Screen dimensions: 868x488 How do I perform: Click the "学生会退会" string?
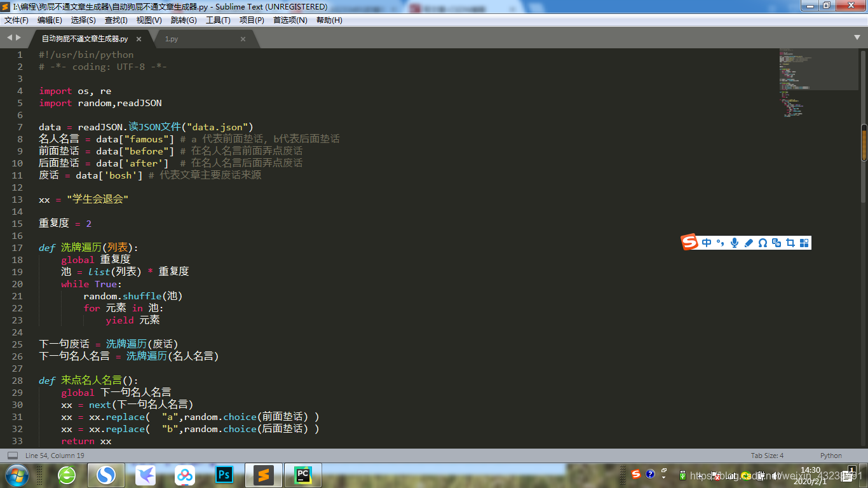tap(97, 200)
